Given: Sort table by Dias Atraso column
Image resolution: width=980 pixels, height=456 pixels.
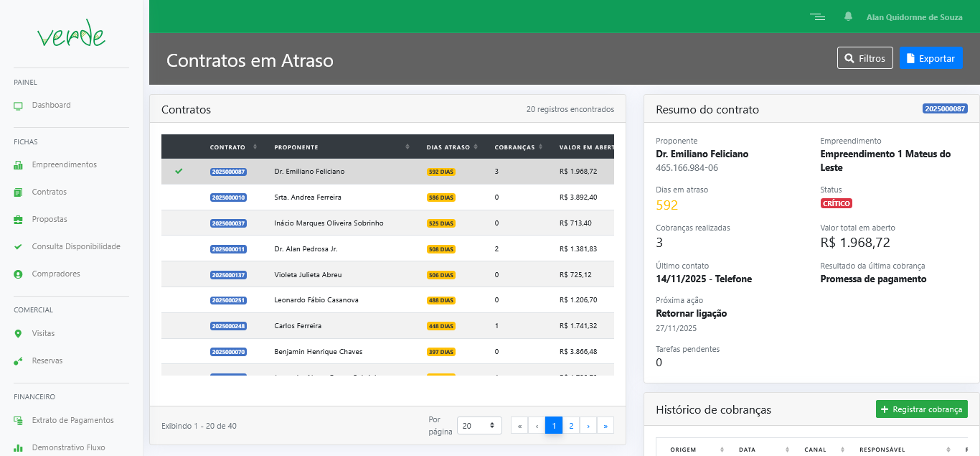Looking at the screenshot, I should coord(448,147).
